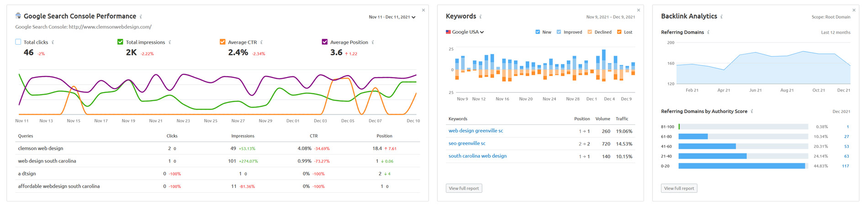Open info icon next to Average Position

373,42
